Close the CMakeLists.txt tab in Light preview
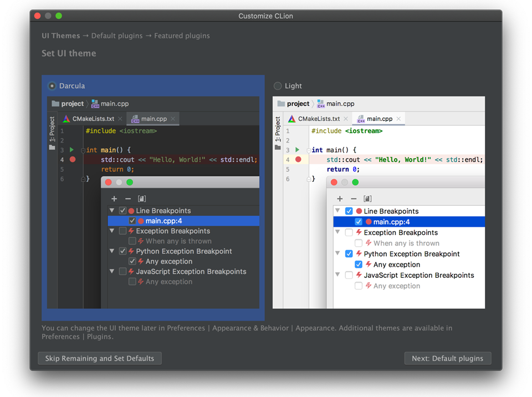Screen dimensions: 532x397 346,119
